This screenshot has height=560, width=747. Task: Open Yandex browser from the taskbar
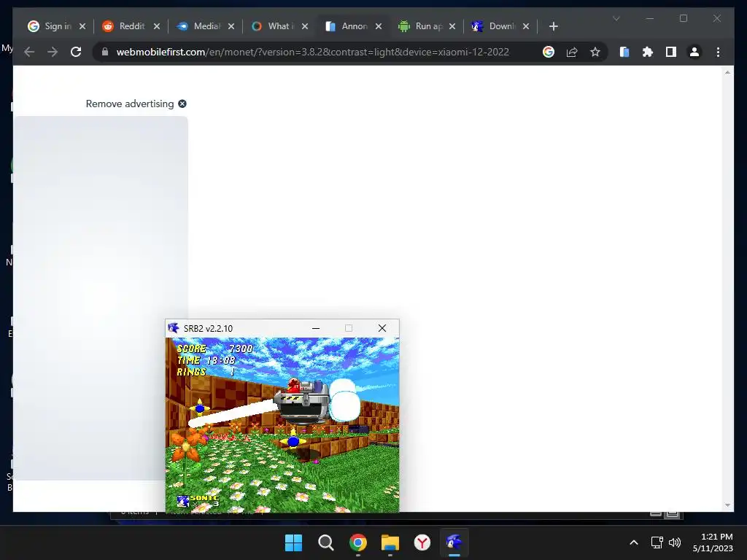tap(422, 542)
